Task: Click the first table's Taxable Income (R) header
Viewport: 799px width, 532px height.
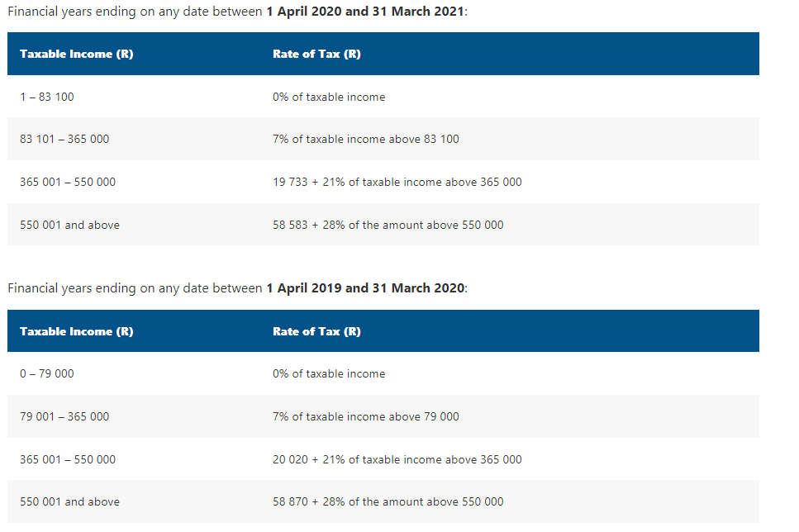Action: (76, 55)
